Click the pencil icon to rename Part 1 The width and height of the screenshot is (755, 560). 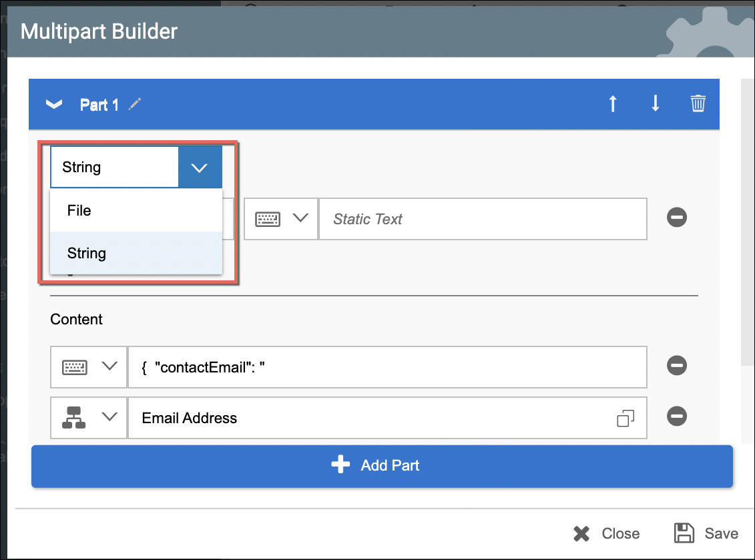click(136, 104)
